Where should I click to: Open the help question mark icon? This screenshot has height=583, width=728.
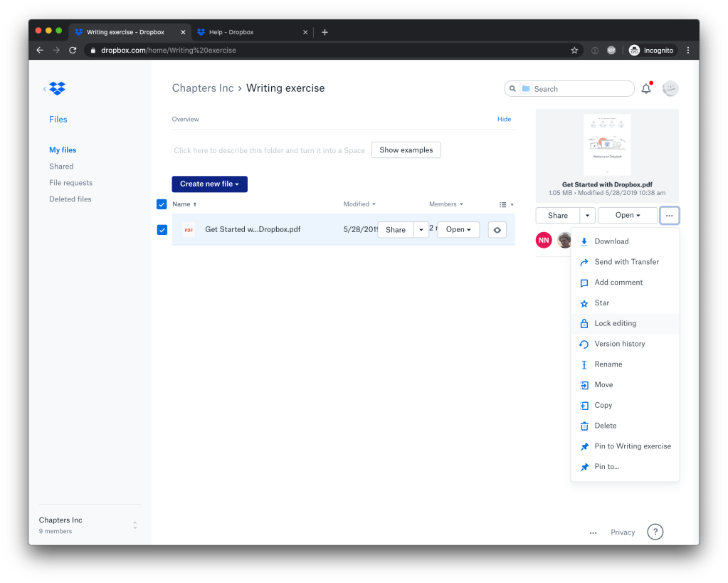(655, 532)
